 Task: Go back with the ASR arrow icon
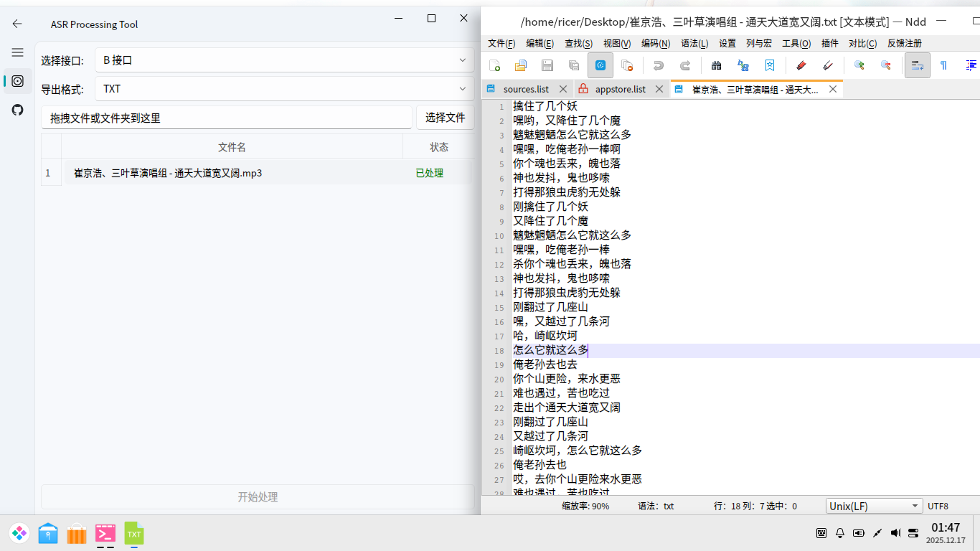click(x=17, y=24)
